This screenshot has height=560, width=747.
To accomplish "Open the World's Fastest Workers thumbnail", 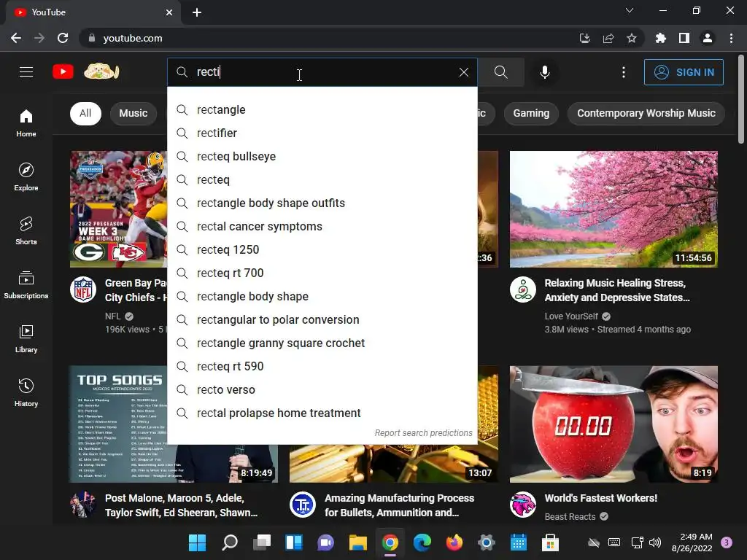I will click(614, 424).
